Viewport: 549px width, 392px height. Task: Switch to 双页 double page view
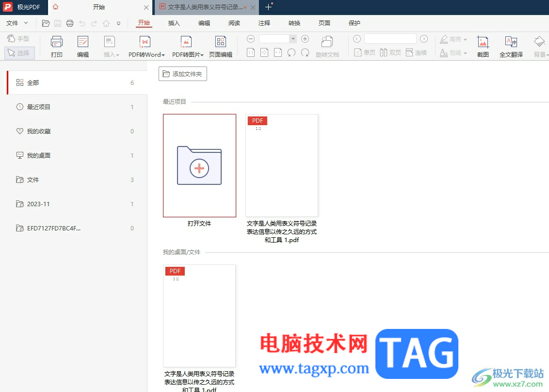coord(390,52)
